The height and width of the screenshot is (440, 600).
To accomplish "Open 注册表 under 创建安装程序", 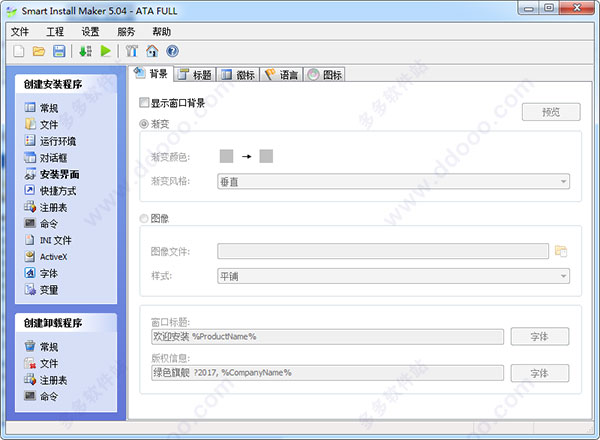I will click(46, 207).
